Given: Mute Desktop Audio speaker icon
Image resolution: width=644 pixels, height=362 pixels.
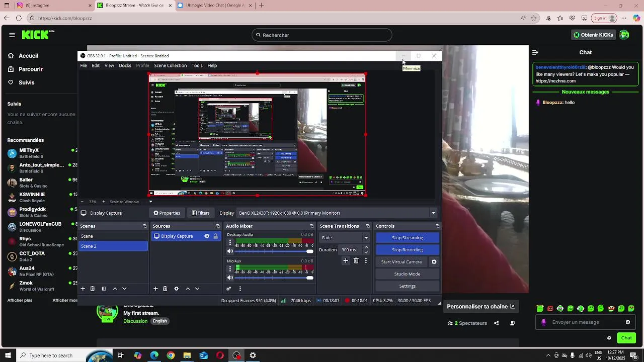Looking at the screenshot, I should [230, 251].
